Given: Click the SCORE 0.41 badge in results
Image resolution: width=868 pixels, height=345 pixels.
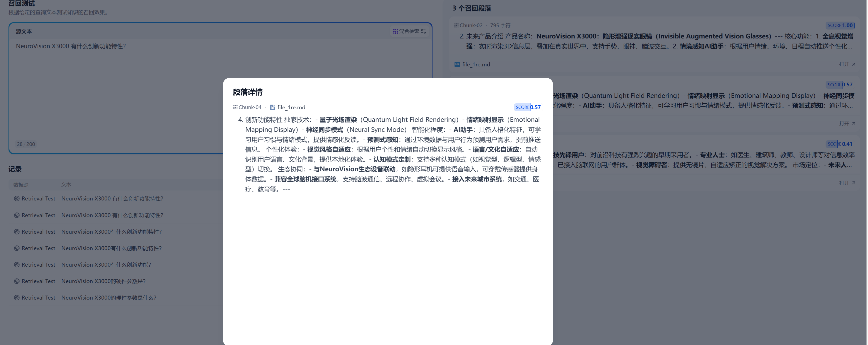Looking at the screenshot, I should click(x=840, y=144).
